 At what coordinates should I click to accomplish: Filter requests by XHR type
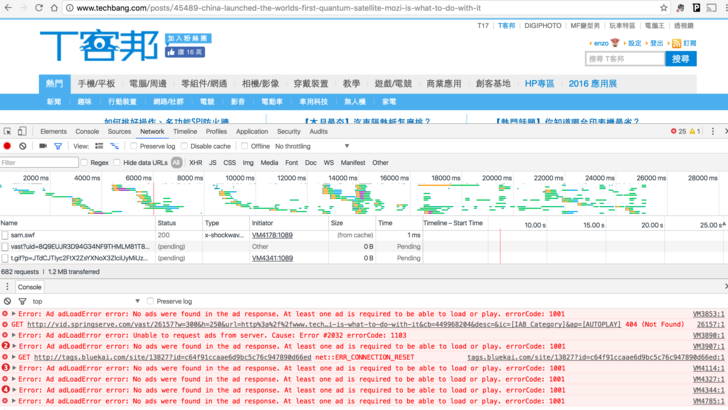(195, 162)
